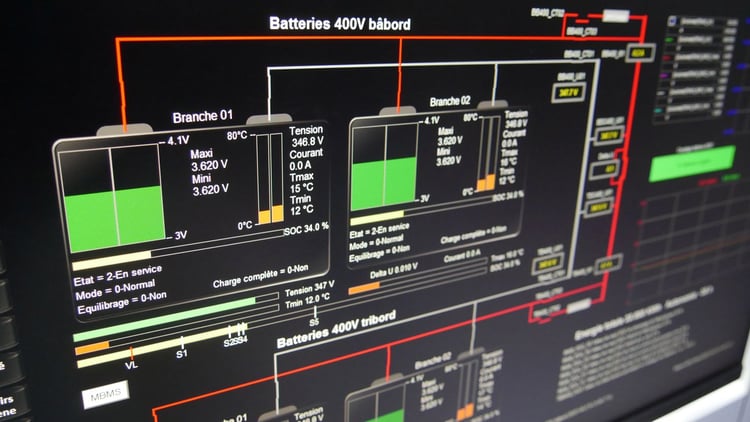Click the Delta U orange bar in Branche 02
Image resolution: width=750 pixels, height=422 pixels.
coord(364,287)
